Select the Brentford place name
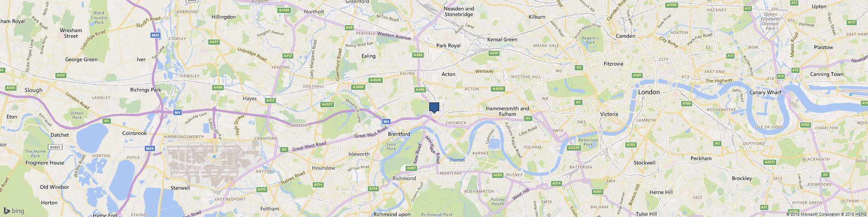 (x=398, y=134)
